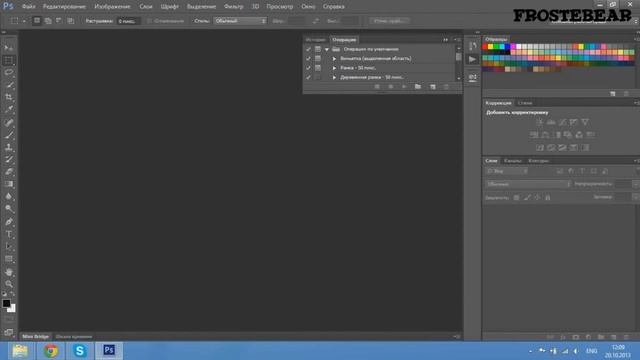Select the Rectangular Marquee tool
640x360 pixels.
(x=9, y=60)
